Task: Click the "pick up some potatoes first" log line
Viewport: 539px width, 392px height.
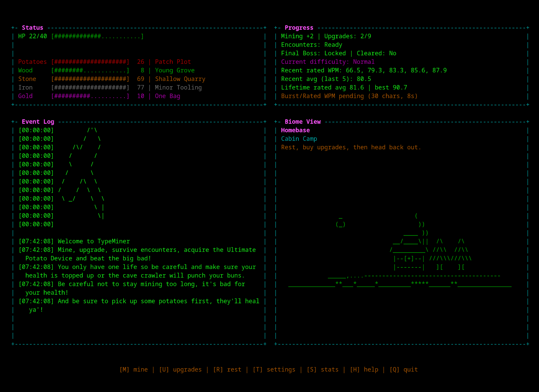Action: 139,306
